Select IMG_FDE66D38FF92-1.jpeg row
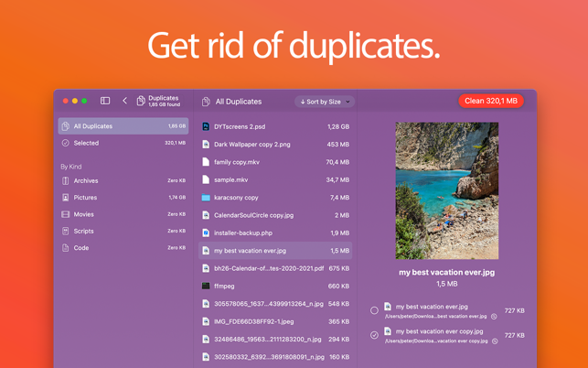Screen dimensions: 588x368 (275, 321)
